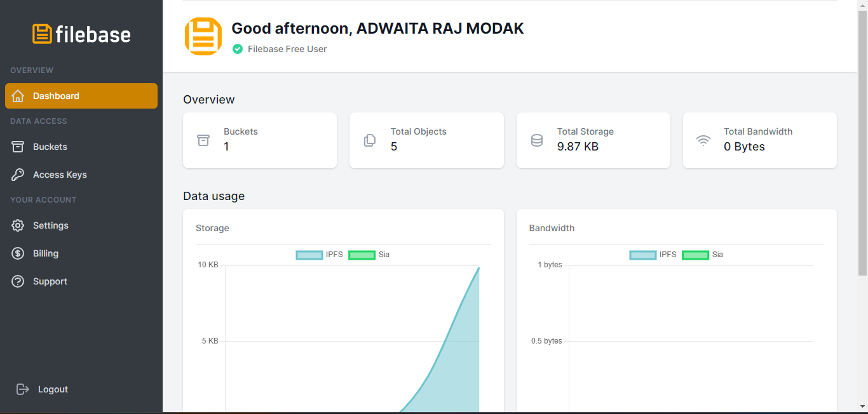Toggle Sia legend in Storage chart
Image resolution: width=868 pixels, height=414 pixels.
tap(369, 255)
